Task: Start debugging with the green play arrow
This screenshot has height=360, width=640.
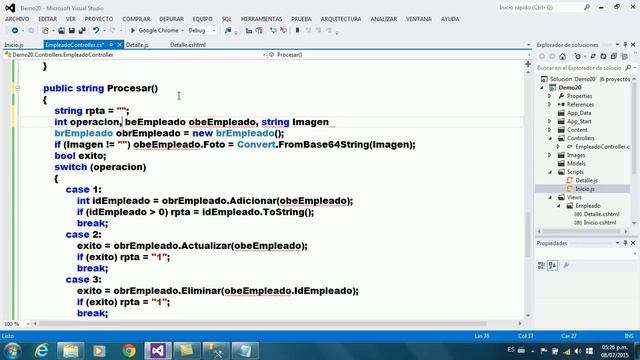Action: coord(133,31)
